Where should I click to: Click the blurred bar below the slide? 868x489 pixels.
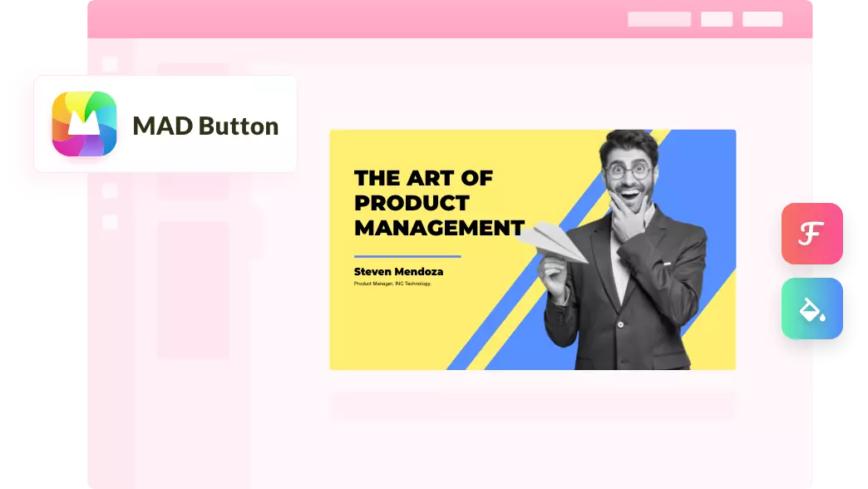532,405
